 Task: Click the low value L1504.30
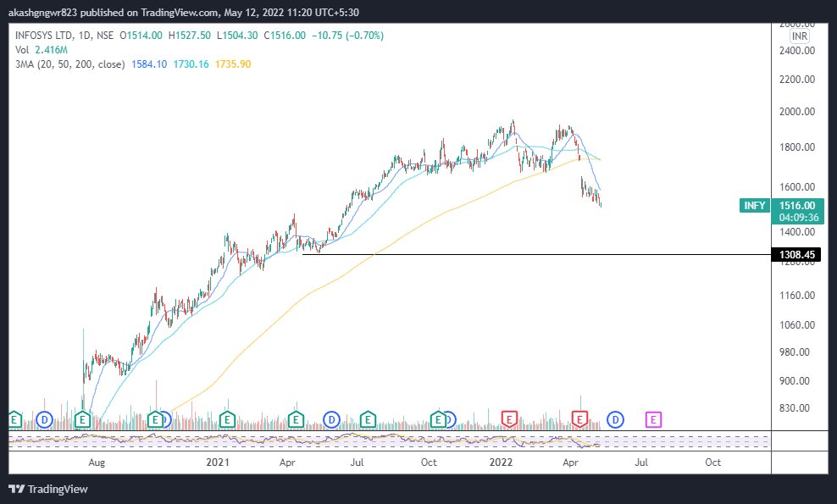(237, 36)
